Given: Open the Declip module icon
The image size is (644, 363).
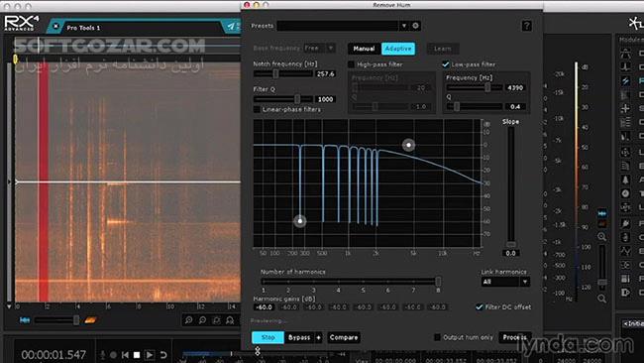Looking at the screenshot, I should (x=625, y=53).
